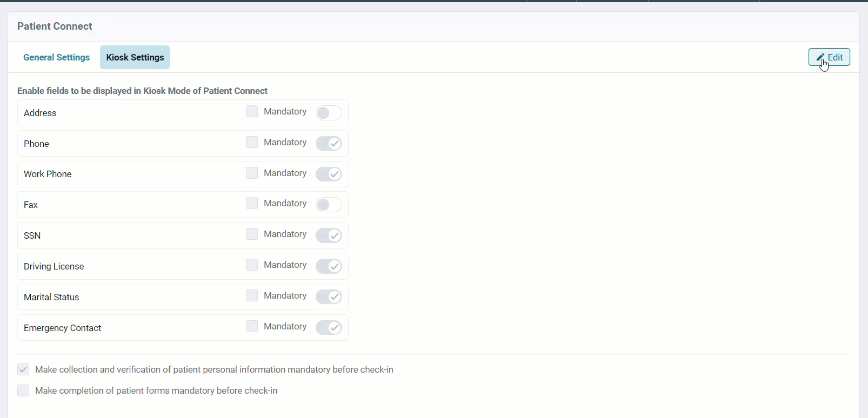Check the Mandatory box for Address

(x=252, y=111)
